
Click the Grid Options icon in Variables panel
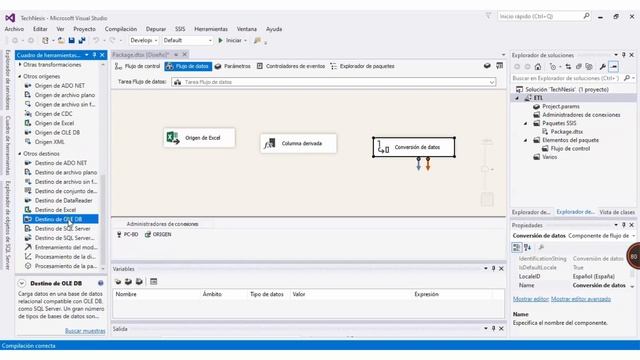click(153, 282)
